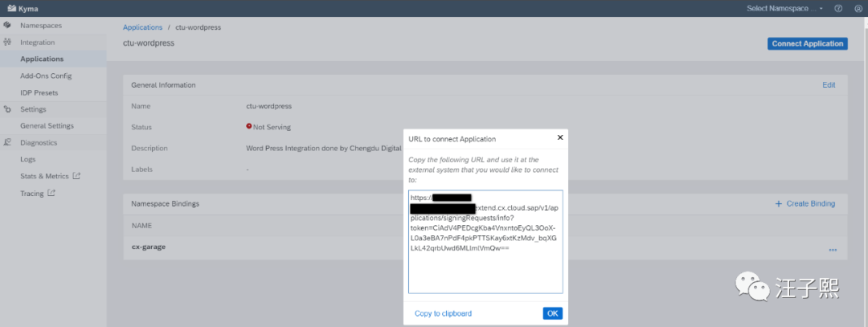Image resolution: width=868 pixels, height=327 pixels.
Task: Confirm the dialog with OK
Action: [552, 313]
